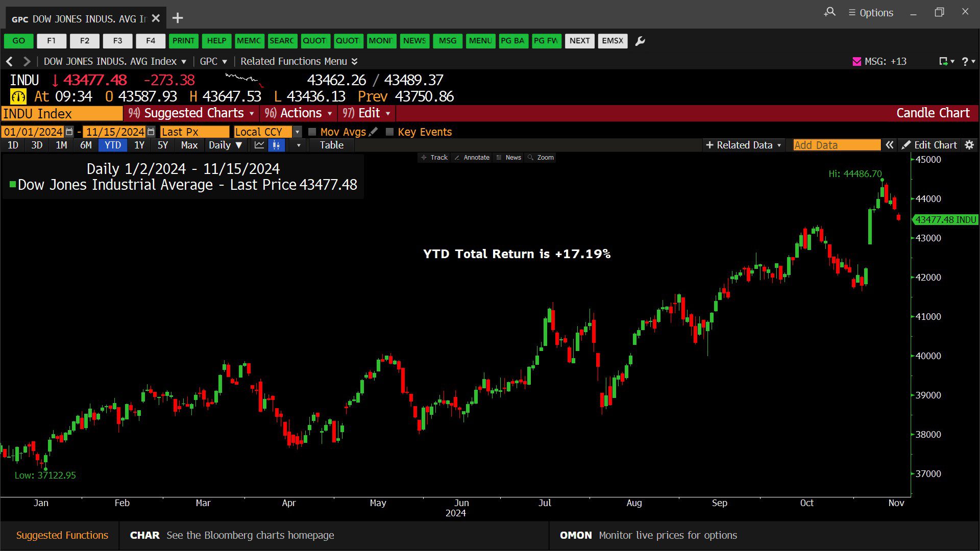Screen dimensions: 980x551
Task: Open the Options hamburger menu
Action: click(871, 13)
